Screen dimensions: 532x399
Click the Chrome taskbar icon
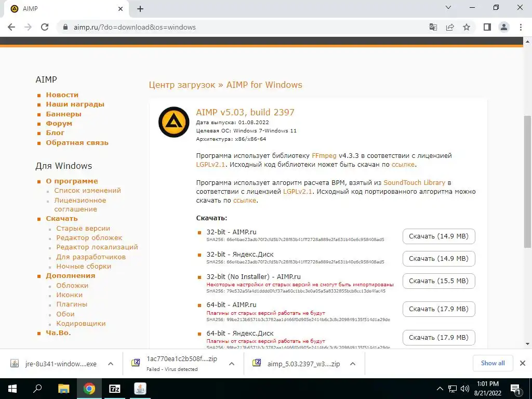pos(89,389)
